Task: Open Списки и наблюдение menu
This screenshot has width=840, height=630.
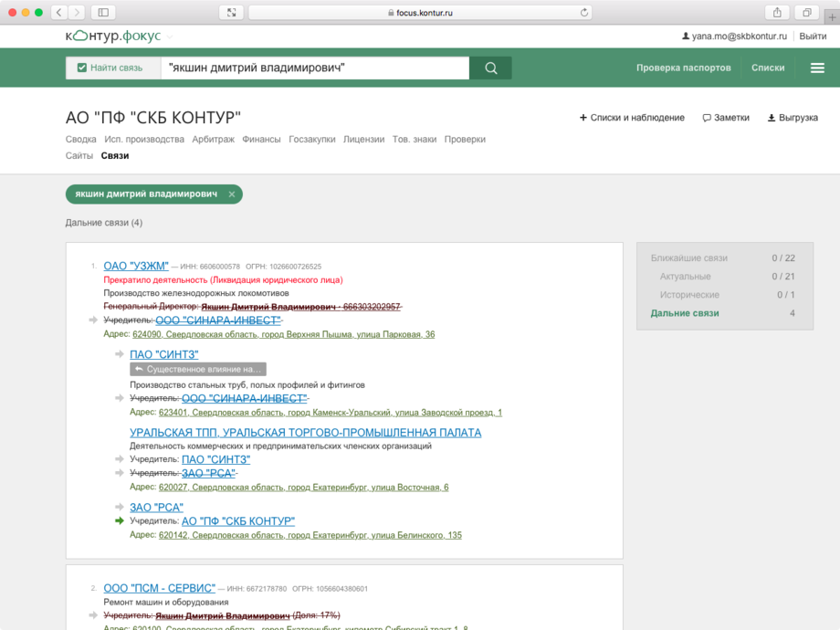Action: (x=632, y=118)
